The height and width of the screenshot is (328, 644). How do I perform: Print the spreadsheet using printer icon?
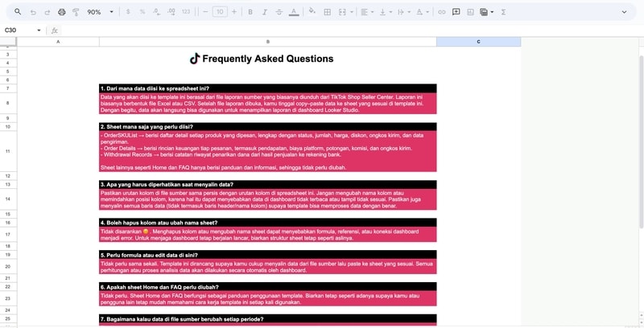[62, 12]
